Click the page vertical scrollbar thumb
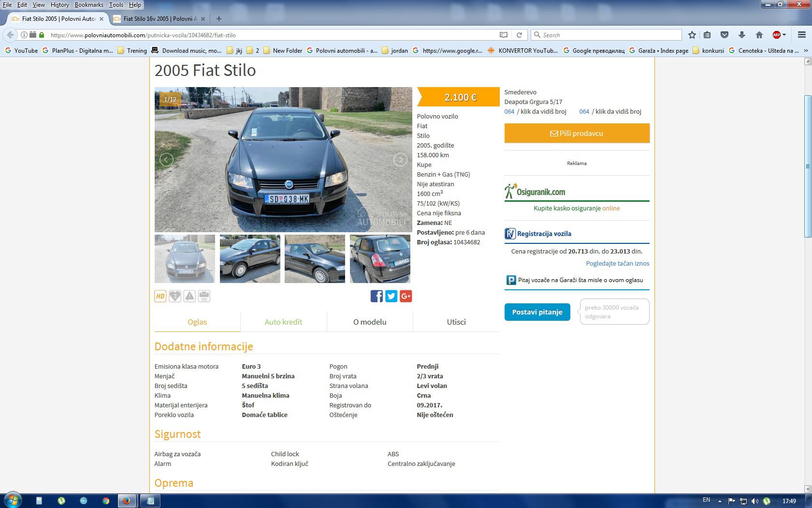 pyautogui.click(x=808, y=166)
